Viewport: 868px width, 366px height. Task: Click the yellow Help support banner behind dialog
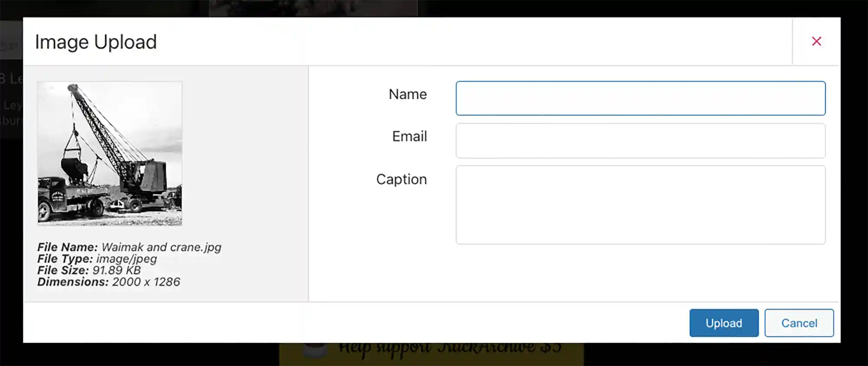point(431,354)
